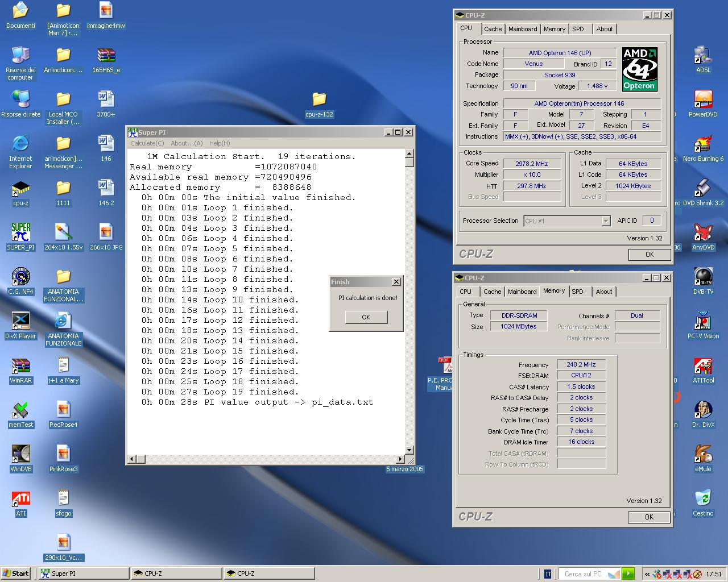This screenshot has width=728, height=582.
Task: Click OK in bottom CPU-Z Memory window
Action: click(649, 517)
